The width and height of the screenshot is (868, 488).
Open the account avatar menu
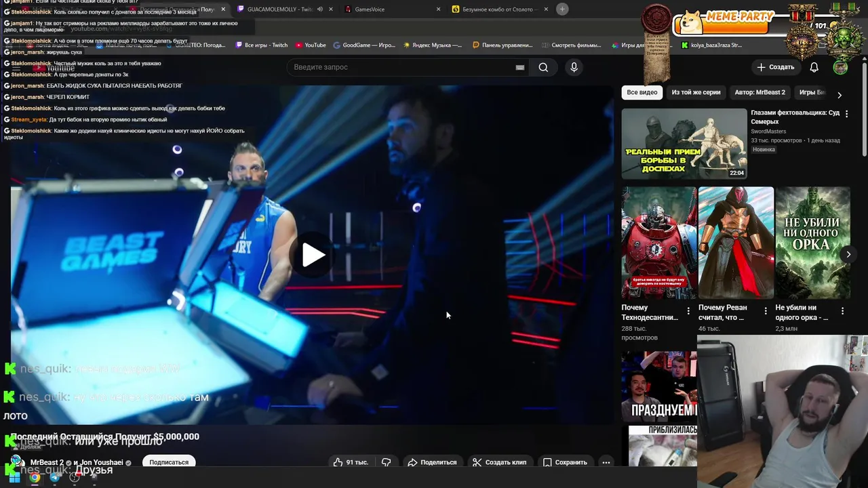pos(840,67)
